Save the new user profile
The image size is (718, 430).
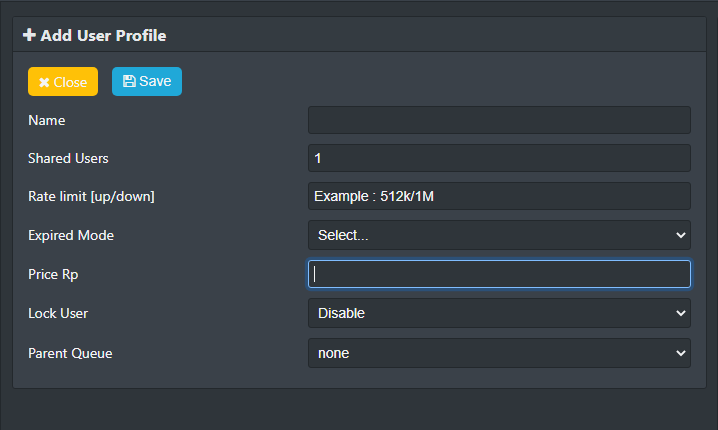[147, 82]
